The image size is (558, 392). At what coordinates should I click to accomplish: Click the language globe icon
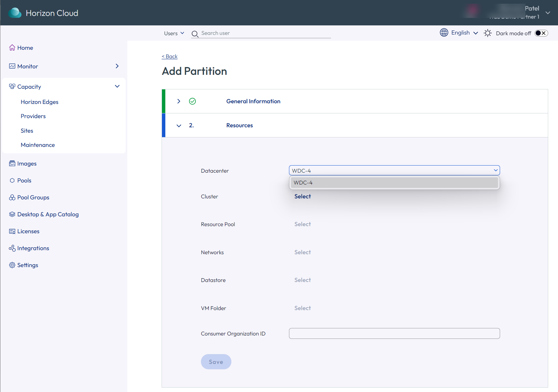point(444,32)
